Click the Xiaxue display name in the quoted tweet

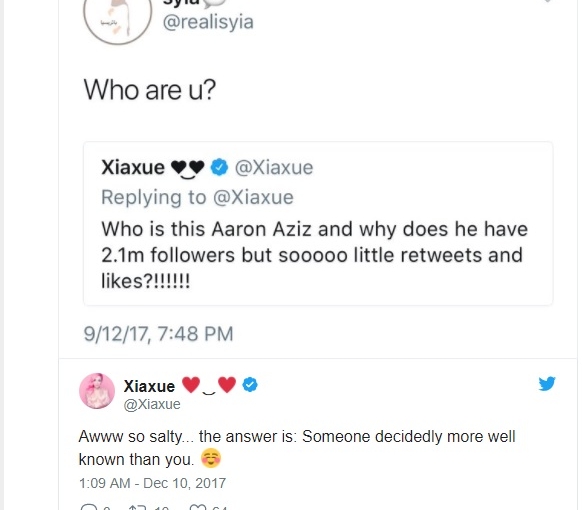[x=133, y=167]
